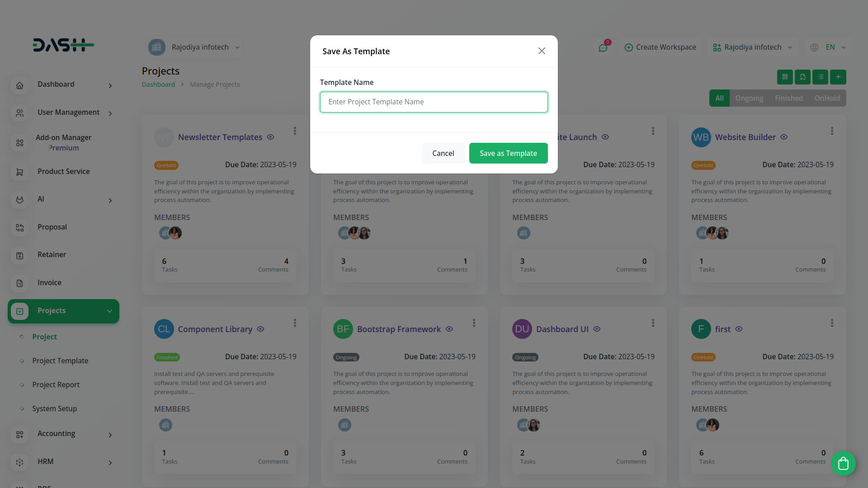Screen dimensions: 868x488
Task: Close the Save As Template dialog
Action: (542, 51)
